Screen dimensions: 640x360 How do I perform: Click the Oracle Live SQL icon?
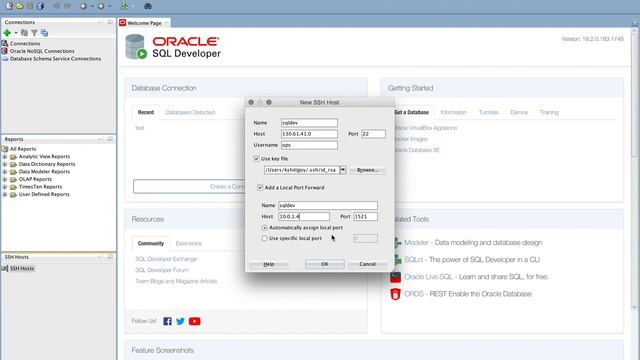pyautogui.click(x=396, y=277)
